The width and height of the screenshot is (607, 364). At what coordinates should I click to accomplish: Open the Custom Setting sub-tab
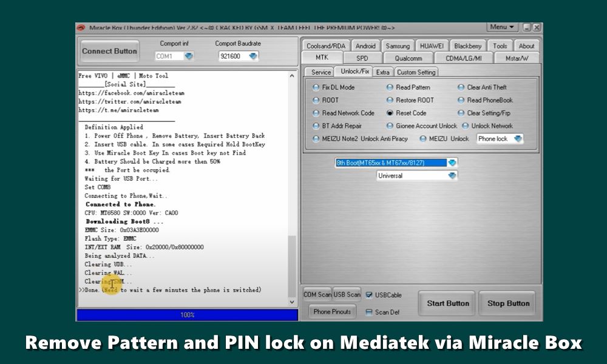(416, 72)
